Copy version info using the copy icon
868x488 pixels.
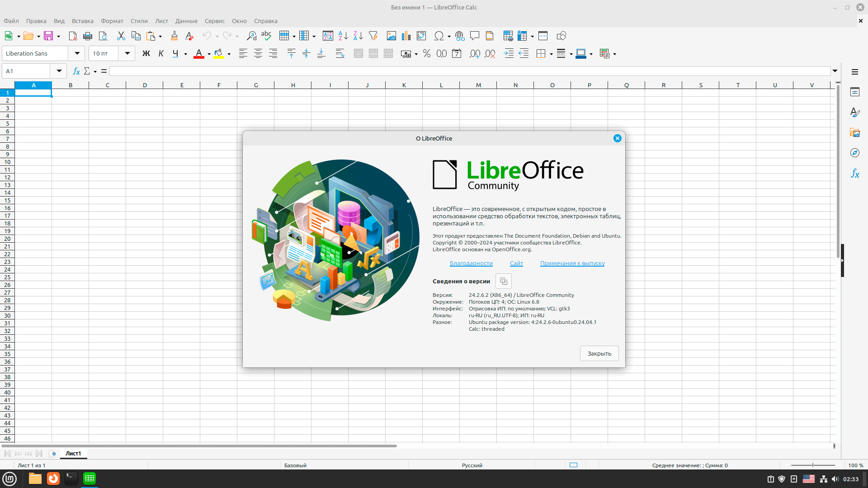[x=503, y=281]
